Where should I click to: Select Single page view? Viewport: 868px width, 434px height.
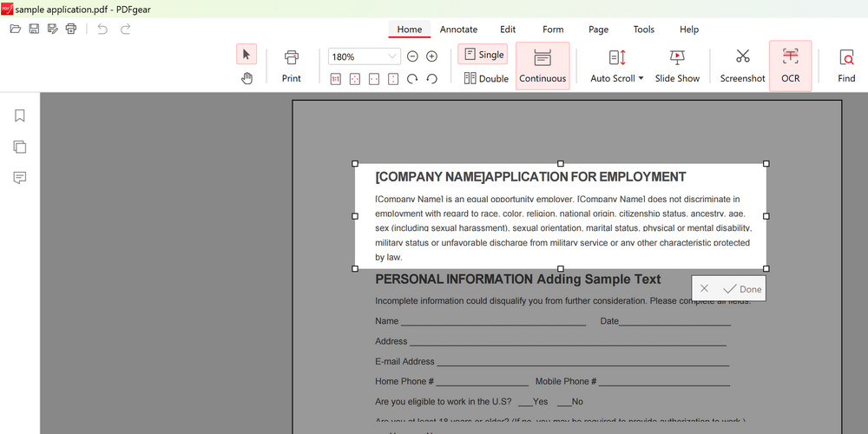(x=483, y=54)
